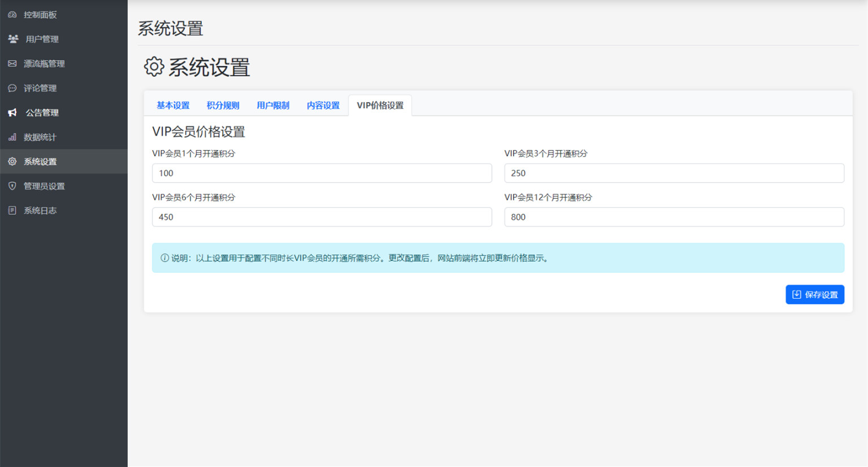Image resolution: width=868 pixels, height=467 pixels.
Task: Click the VIP会员6个月开通积分 field showing 450
Action: click(322, 217)
